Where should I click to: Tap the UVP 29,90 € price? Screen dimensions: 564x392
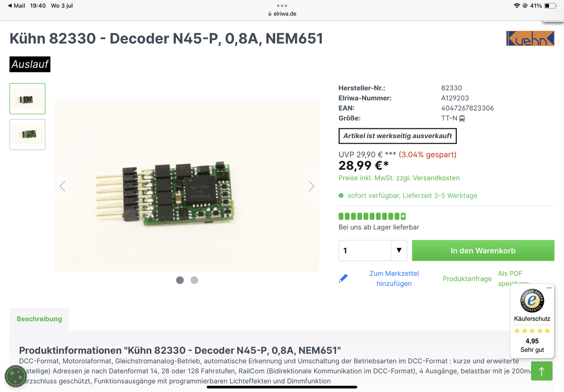click(x=361, y=155)
